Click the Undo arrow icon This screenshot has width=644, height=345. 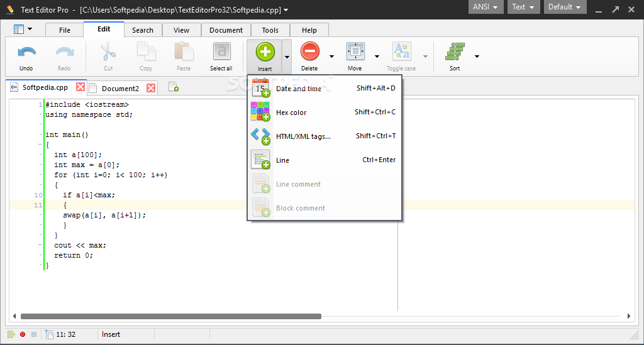(x=26, y=52)
